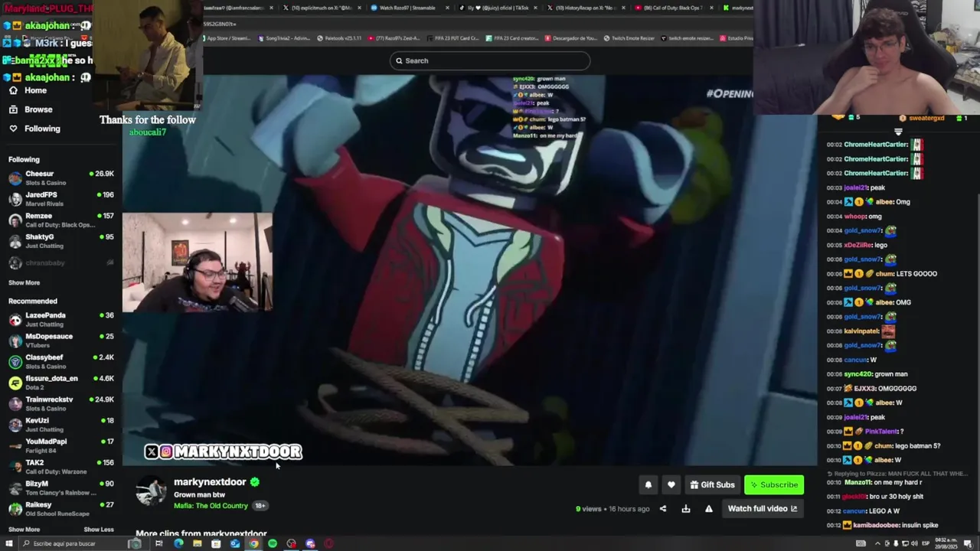Open Cheesur channel in Following list
Image resolution: width=980 pixels, height=551 pixels.
coord(60,178)
